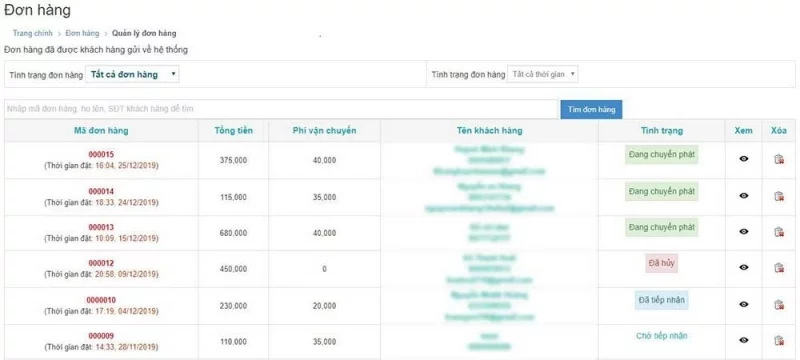The height and width of the screenshot is (360, 800).
Task: Sort by 'Tổng tiền' column header
Action: pos(233,131)
